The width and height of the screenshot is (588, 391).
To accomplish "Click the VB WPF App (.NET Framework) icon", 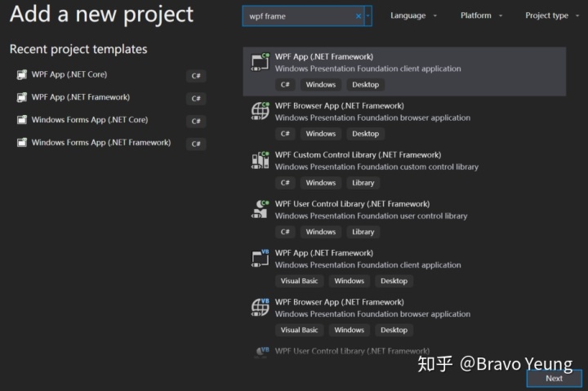I will (261, 258).
